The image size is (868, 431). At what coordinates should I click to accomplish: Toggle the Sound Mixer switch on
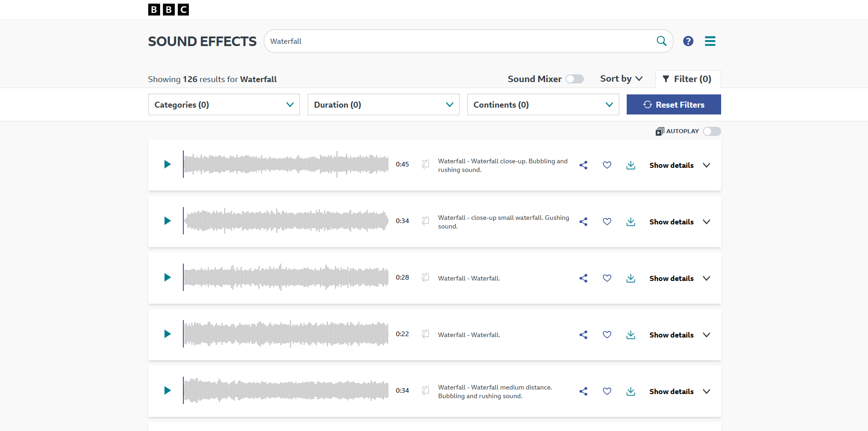coord(574,78)
